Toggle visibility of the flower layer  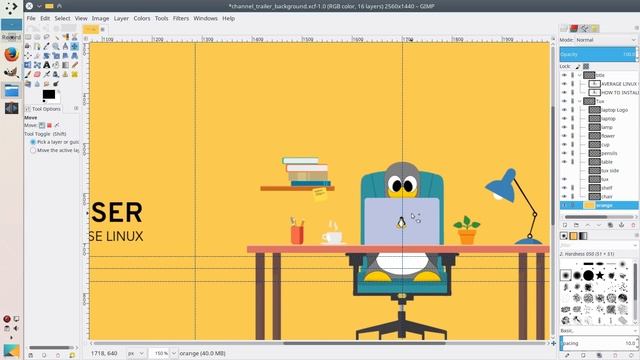[x=564, y=136]
